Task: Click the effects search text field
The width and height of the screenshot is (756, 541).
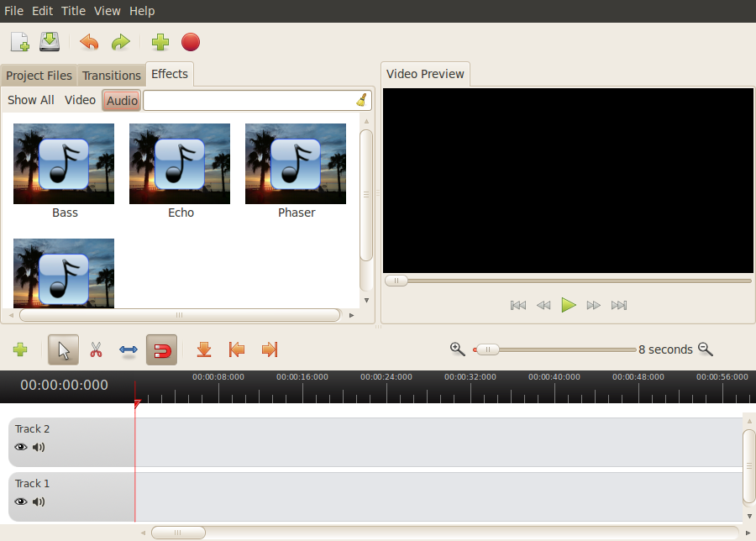Action: pos(248,101)
